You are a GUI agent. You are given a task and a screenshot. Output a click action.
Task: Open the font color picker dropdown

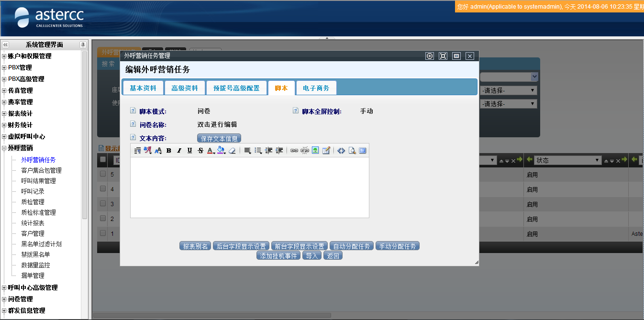click(211, 151)
